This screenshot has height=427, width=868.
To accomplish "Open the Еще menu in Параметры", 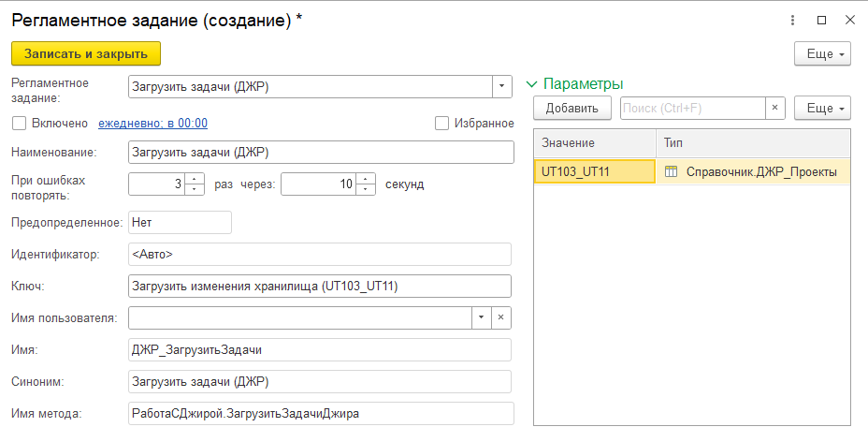I will (x=822, y=108).
